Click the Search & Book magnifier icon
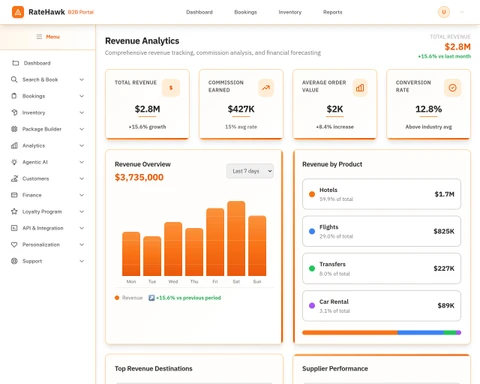 click(x=14, y=79)
